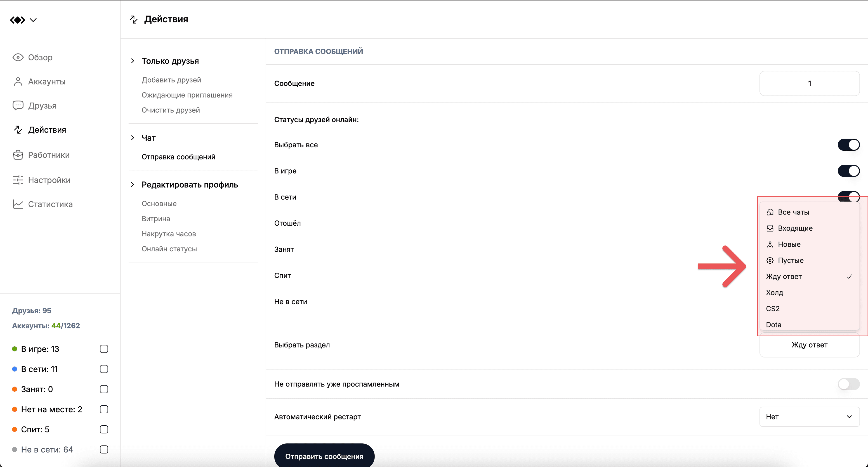The width and height of the screenshot is (868, 467).
Task: Enable Не отправлять уже проспамленным switch
Action: (849, 384)
